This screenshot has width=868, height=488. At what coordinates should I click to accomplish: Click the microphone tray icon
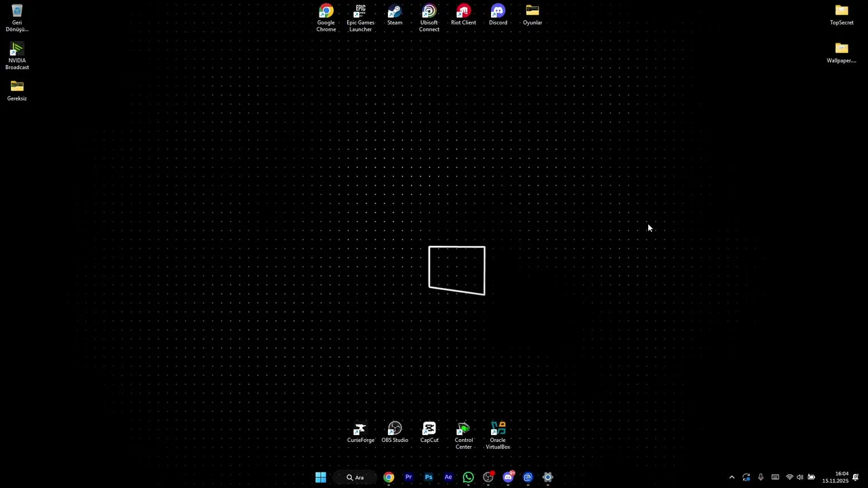click(761, 478)
